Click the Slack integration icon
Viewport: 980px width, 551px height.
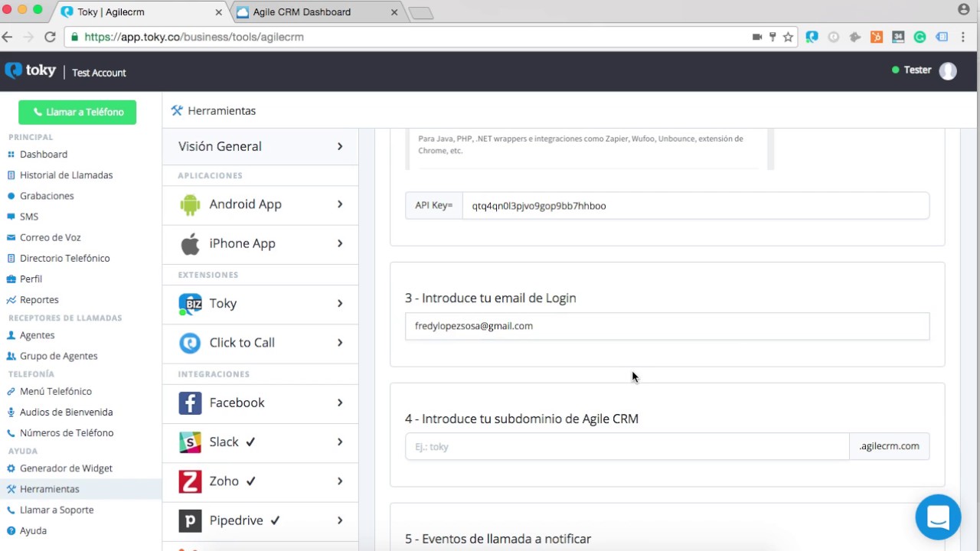[190, 442]
